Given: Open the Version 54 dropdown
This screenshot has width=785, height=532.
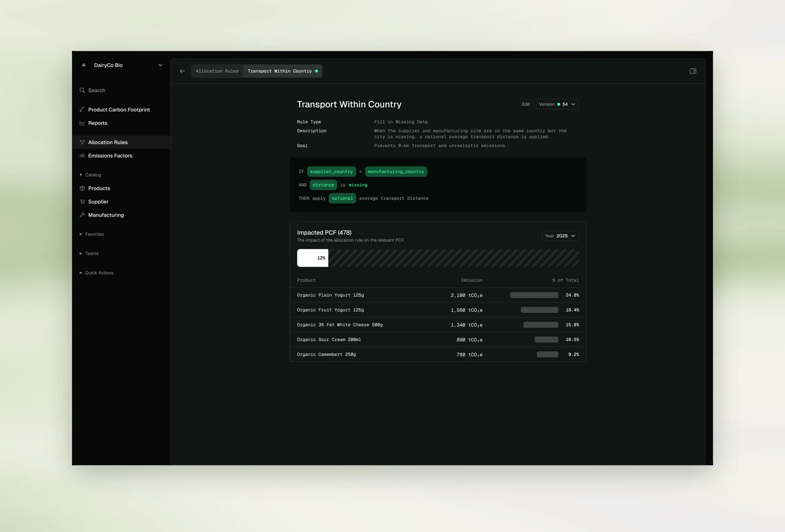Looking at the screenshot, I should (557, 104).
